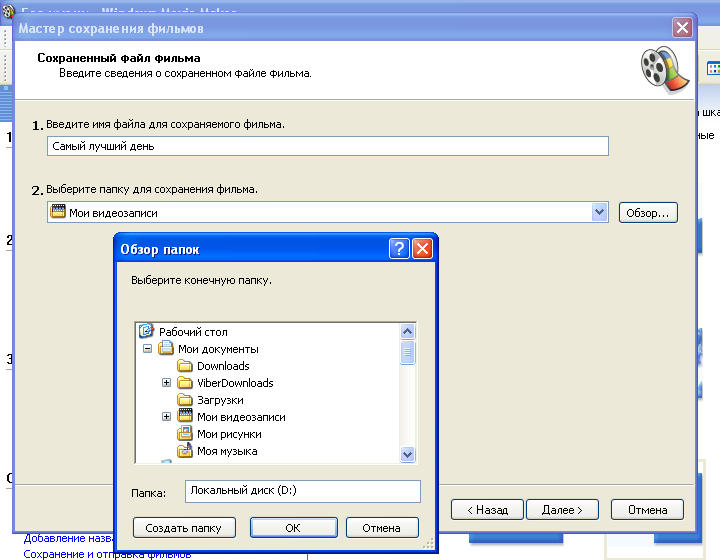The image size is (720, 560).
Task: Click the Мои документы folder icon
Action: [166, 348]
